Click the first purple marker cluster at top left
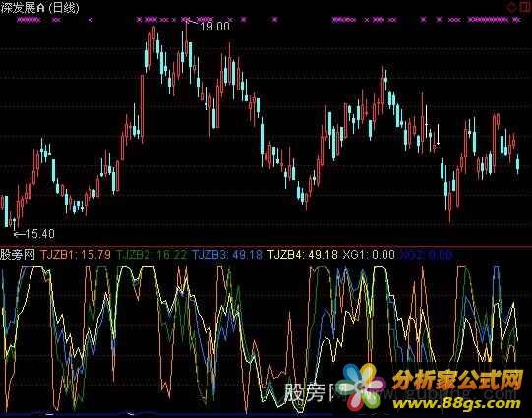 point(29,20)
